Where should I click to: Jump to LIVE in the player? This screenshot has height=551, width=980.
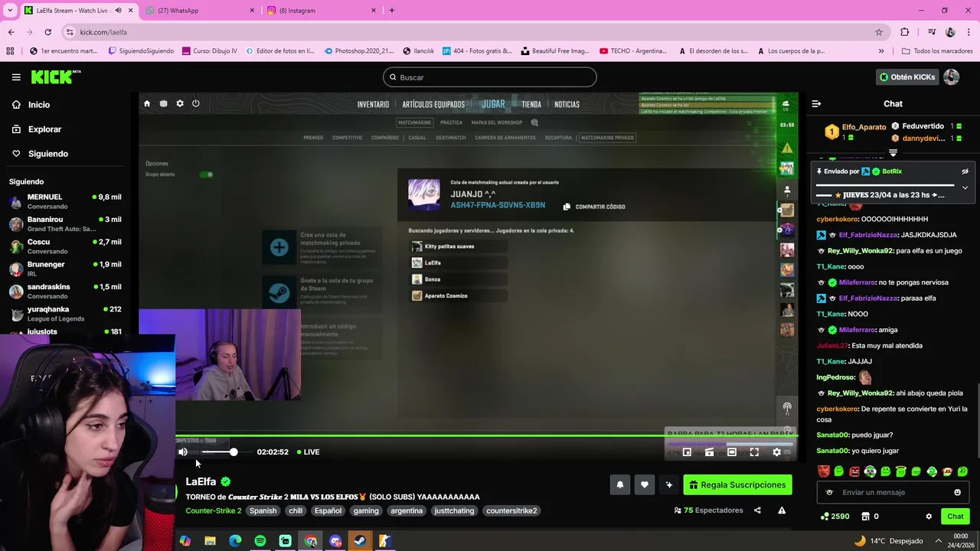[x=309, y=452]
